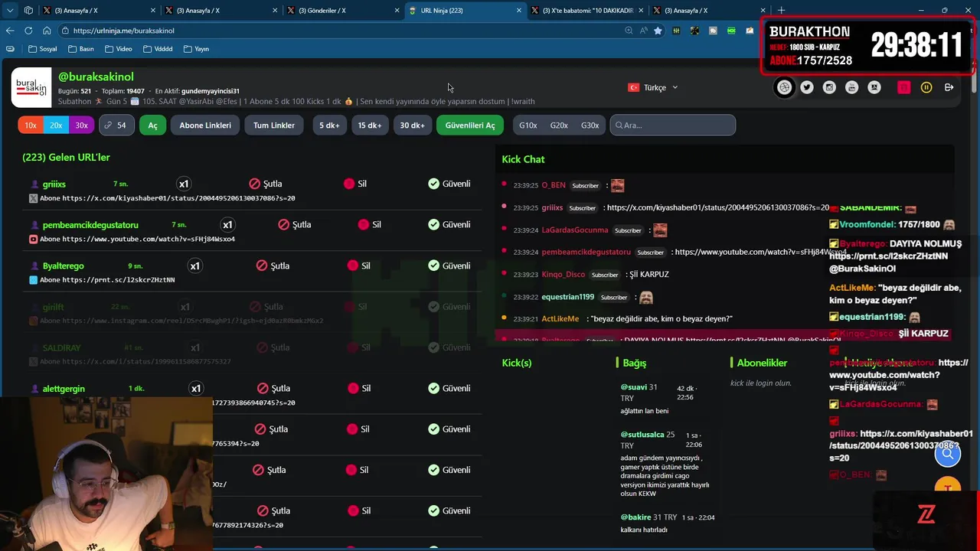980x551 pixels.
Task: Mark alettgergin link as Güvenli
Action: pos(449,388)
